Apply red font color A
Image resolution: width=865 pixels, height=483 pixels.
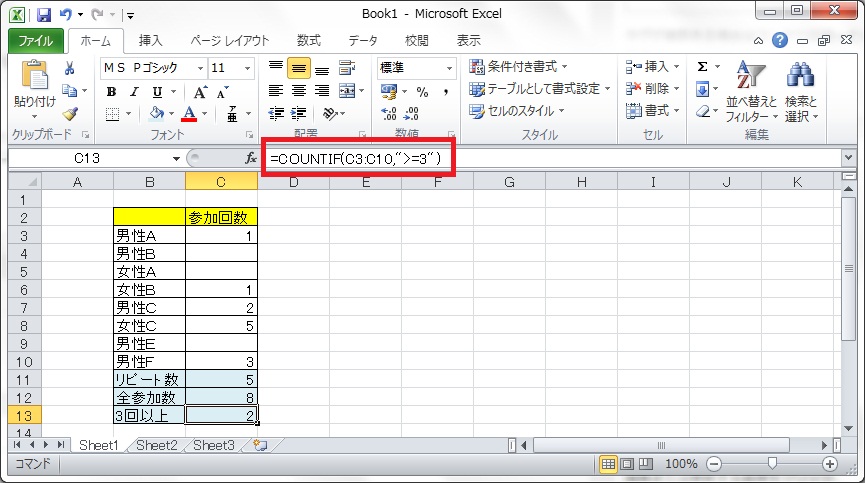189,114
